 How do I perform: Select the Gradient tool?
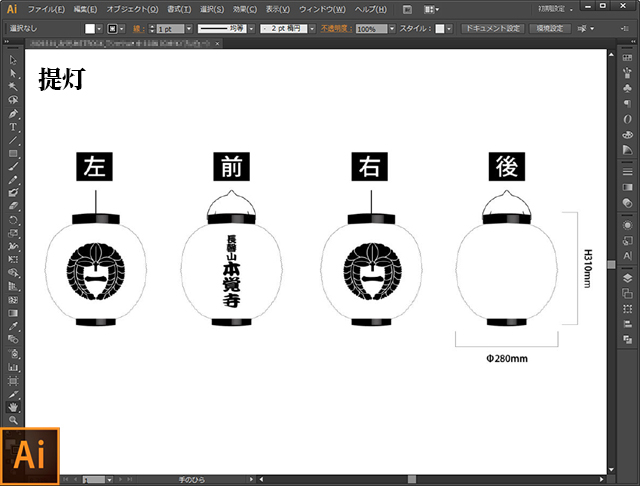[x=13, y=313]
